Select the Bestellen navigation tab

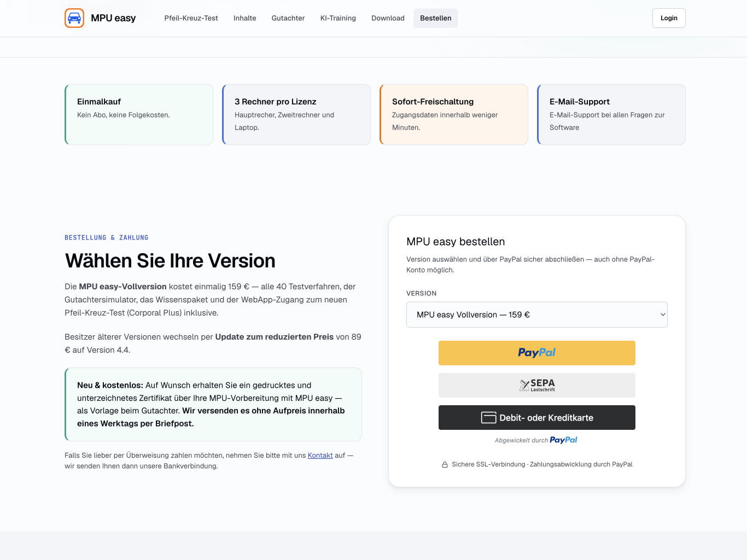point(436,18)
